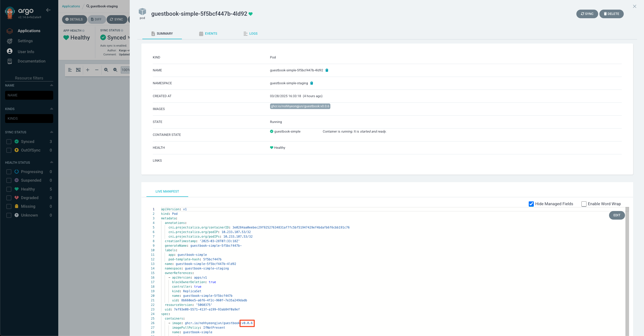Click the sidebar collapse arrow icon

[48, 10]
